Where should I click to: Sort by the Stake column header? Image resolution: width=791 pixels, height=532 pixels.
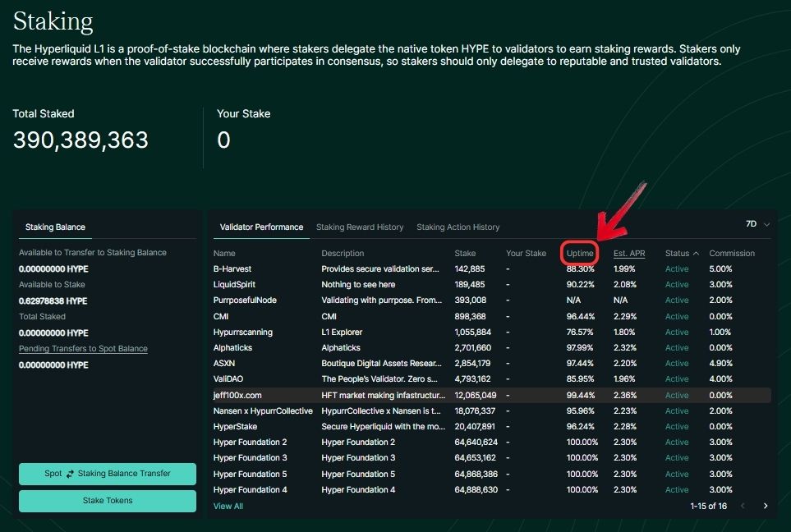tap(465, 253)
